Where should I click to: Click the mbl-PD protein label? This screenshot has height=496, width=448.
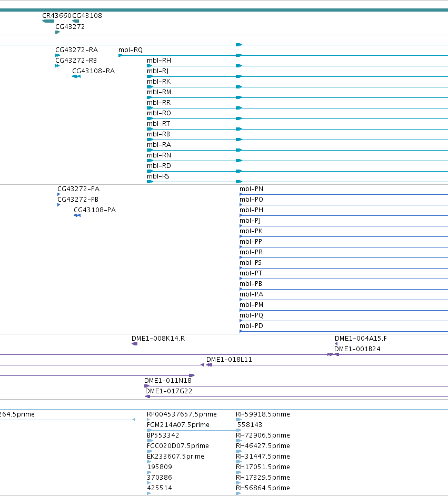point(251,326)
